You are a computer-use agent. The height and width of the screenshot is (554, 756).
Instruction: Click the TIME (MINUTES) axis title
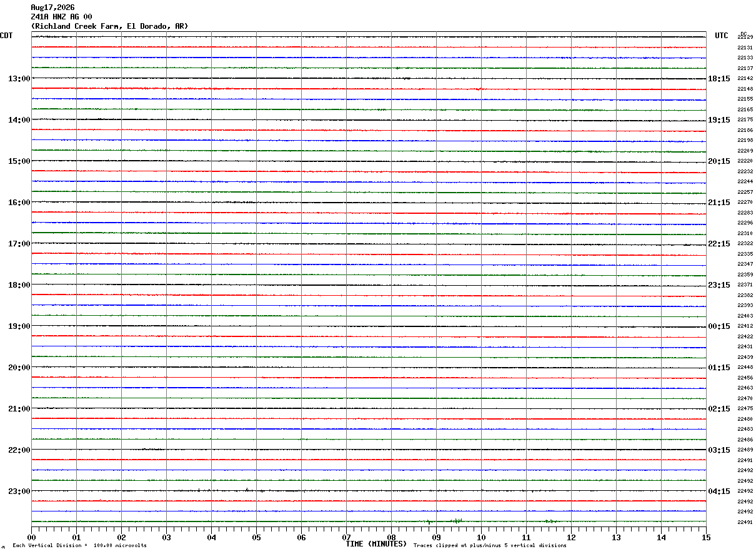(x=376, y=544)
